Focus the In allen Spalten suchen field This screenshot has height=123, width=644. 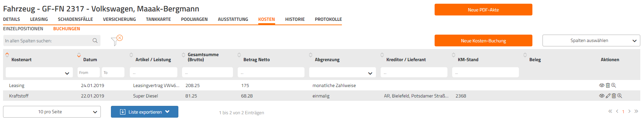[x=47, y=41]
